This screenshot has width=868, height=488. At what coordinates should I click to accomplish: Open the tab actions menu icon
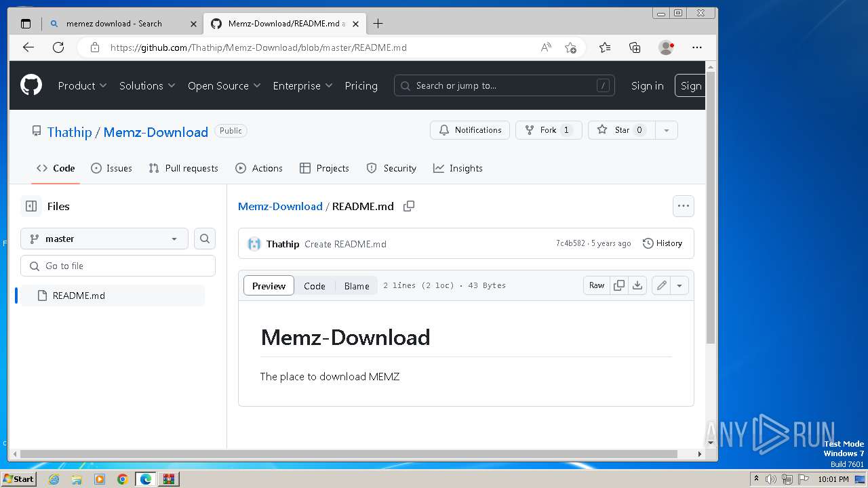click(x=26, y=24)
